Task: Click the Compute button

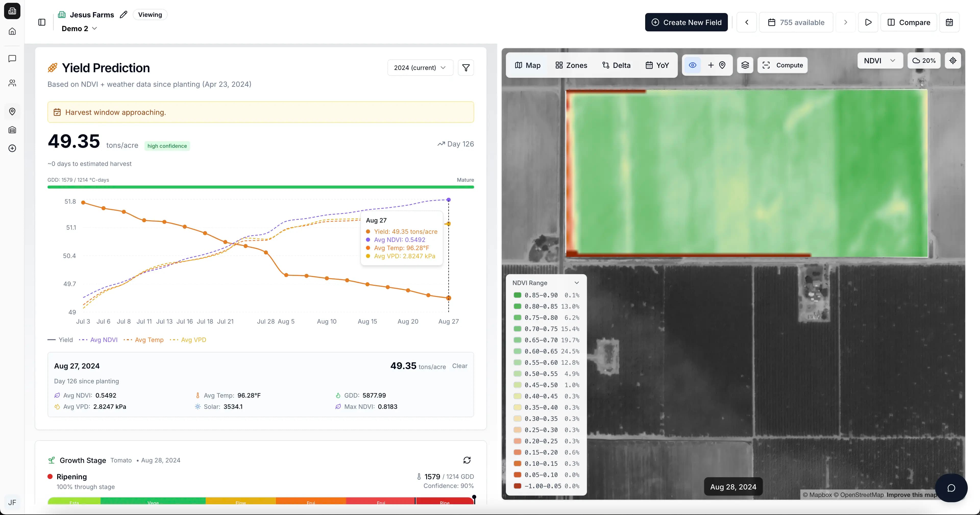Action: point(782,65)
